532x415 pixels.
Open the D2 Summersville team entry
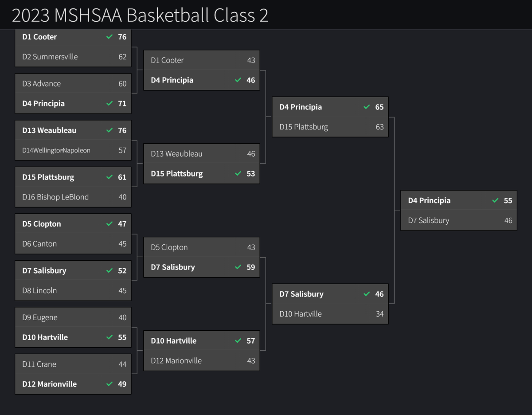(x=50, y=57)
